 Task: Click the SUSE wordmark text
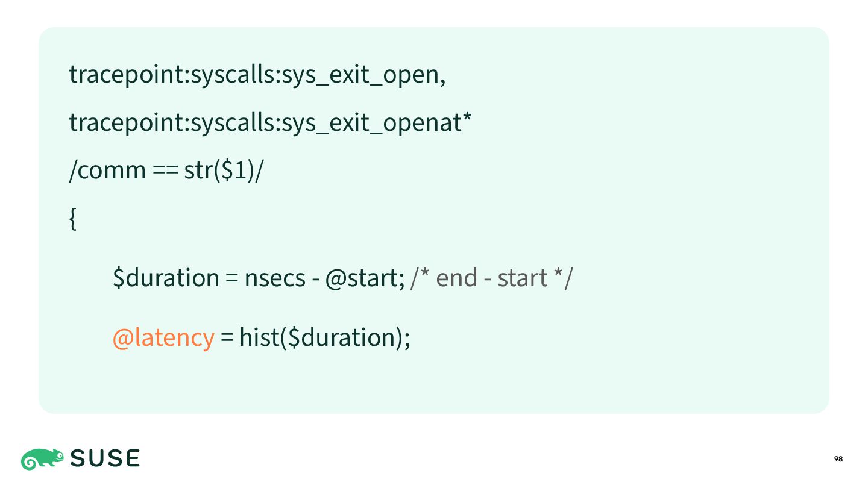pos(105,459)
